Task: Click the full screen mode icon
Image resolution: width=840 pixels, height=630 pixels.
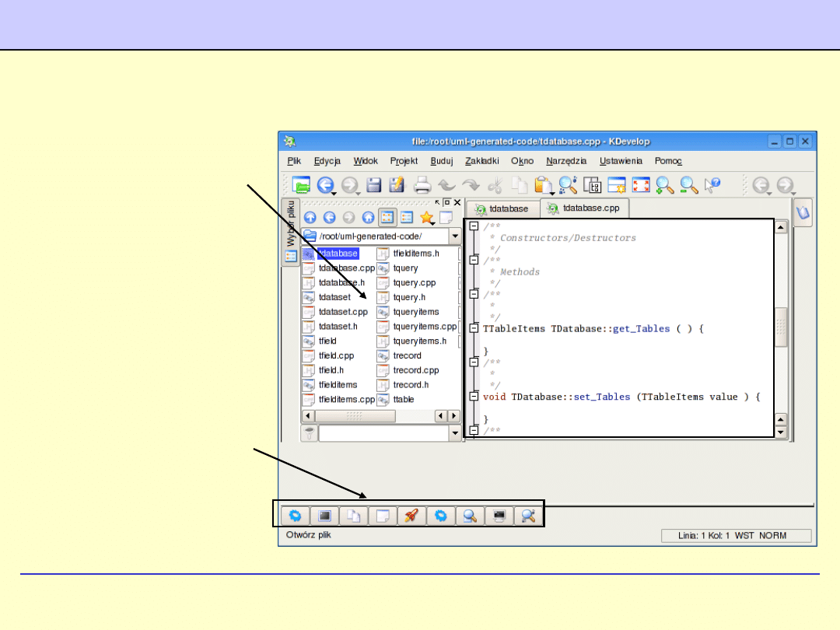Action: (x=640, y=185)
